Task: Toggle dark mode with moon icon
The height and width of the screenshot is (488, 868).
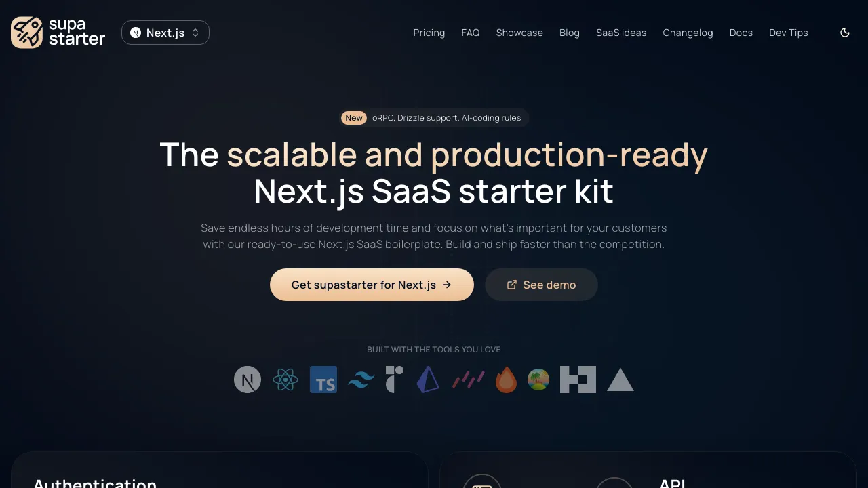Action: (x=845, y=33)
